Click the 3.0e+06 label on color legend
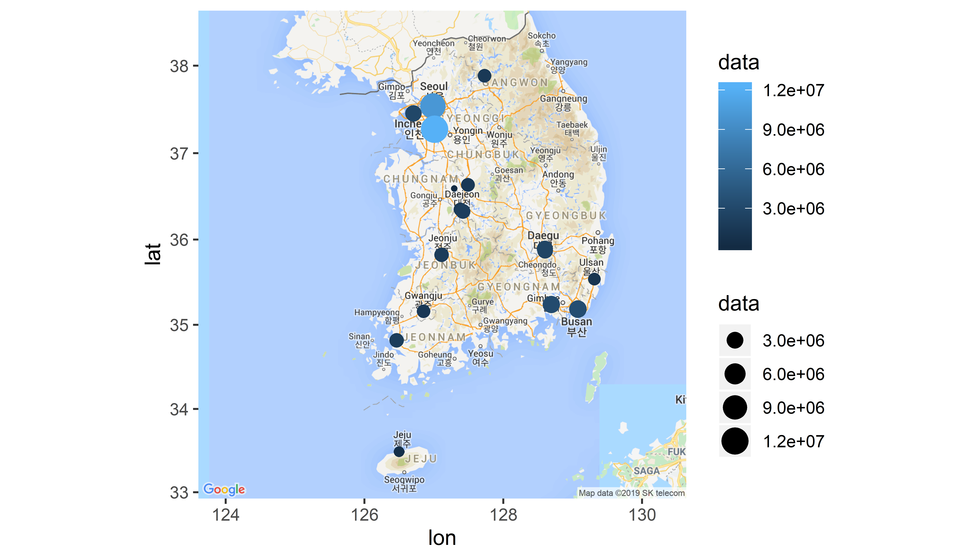This screenshot has width=980, height=560. coord(794,208)
